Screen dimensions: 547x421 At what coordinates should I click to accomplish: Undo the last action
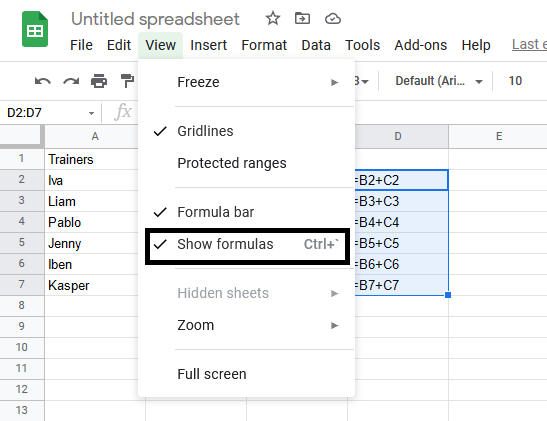click(43, 81)
